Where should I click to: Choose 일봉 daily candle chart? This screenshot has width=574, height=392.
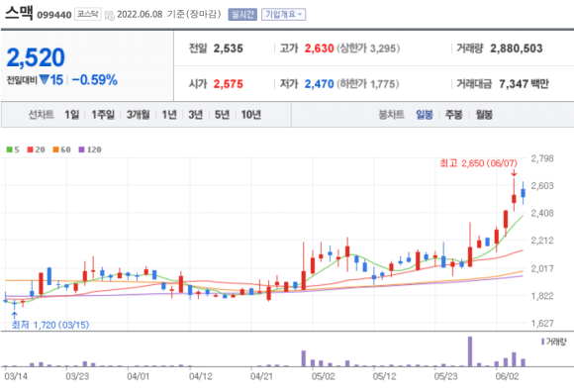pos(425,115)
